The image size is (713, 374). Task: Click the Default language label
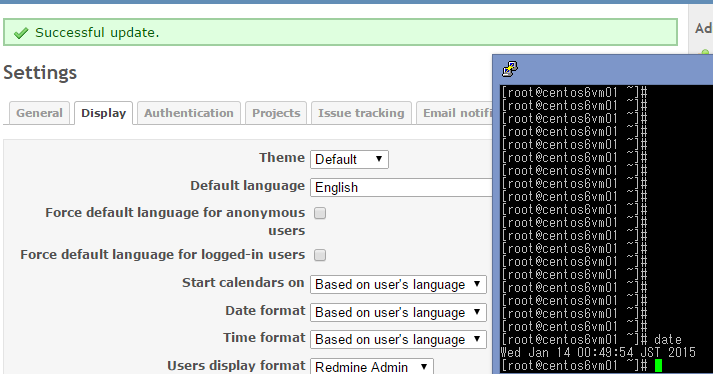(x=247, y=186)
